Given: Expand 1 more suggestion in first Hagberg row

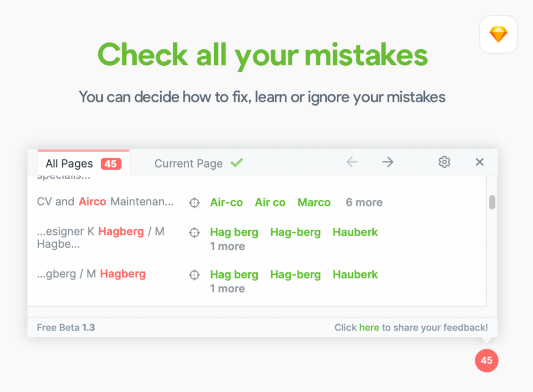Looking at the screenshot, I should [x=228, y=246].
